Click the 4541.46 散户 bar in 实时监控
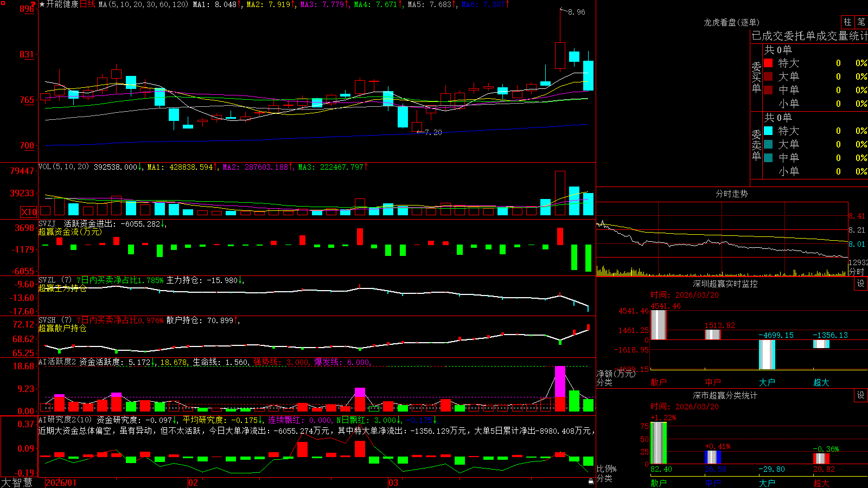Image resolution: width=868 pixels, height=488 pixels. [x=659, y=325]
